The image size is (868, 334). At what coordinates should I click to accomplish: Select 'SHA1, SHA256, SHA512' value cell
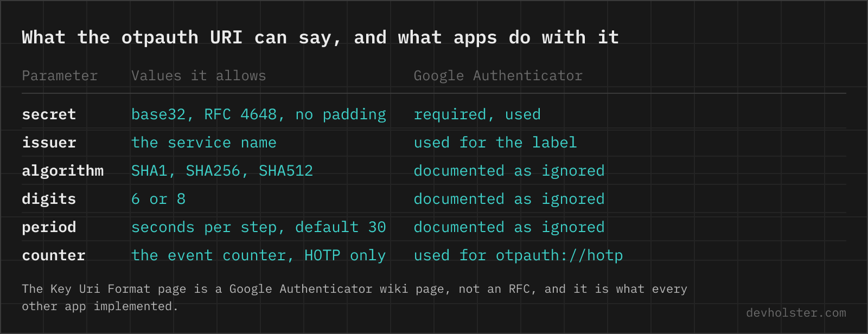click(222, 171)
